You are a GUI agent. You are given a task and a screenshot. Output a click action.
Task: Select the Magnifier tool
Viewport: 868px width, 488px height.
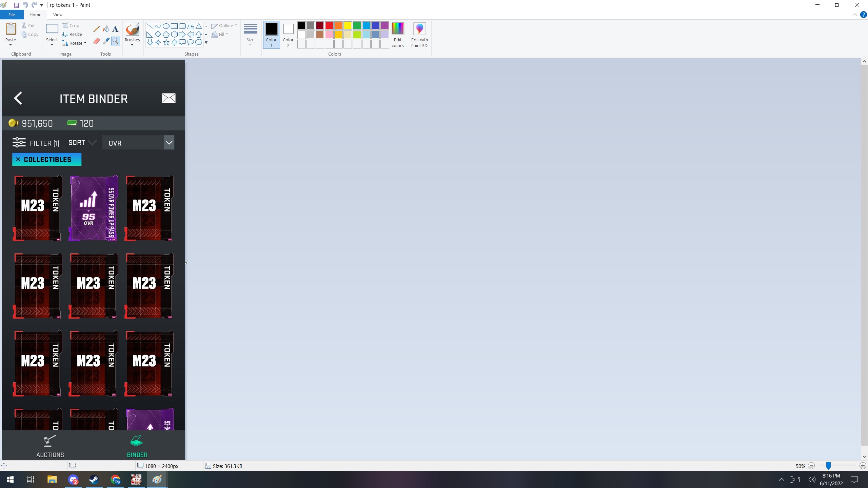(x=115, y=41)
